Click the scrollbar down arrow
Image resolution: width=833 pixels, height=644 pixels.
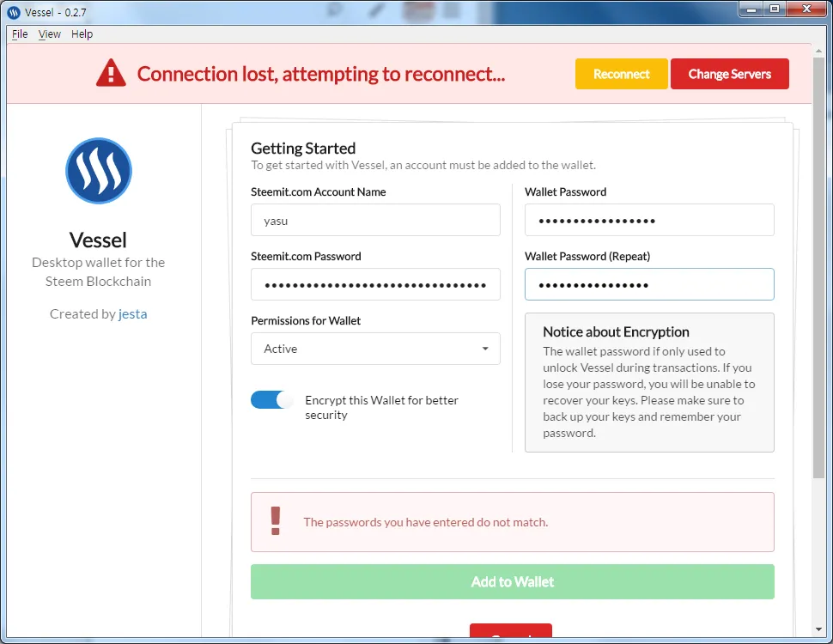tap(818, 629)
